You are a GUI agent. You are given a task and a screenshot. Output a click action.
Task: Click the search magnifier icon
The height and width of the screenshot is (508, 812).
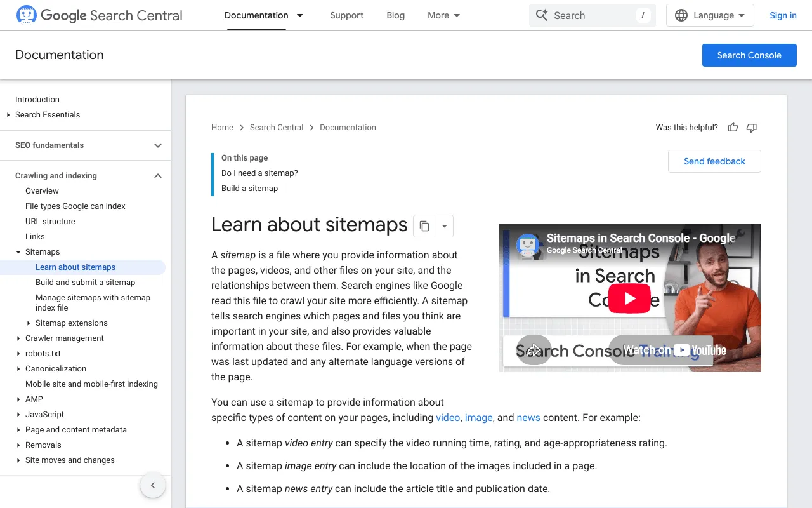coord(541,15)
